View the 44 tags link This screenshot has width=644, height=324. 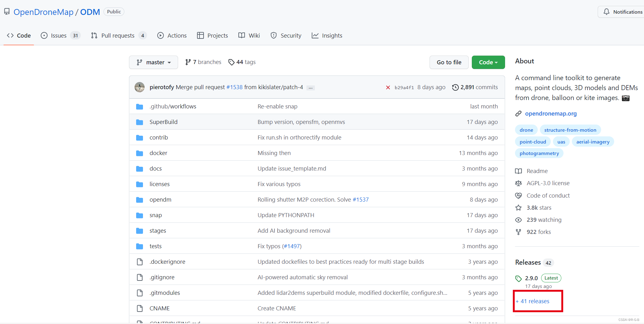click(242, 62)
